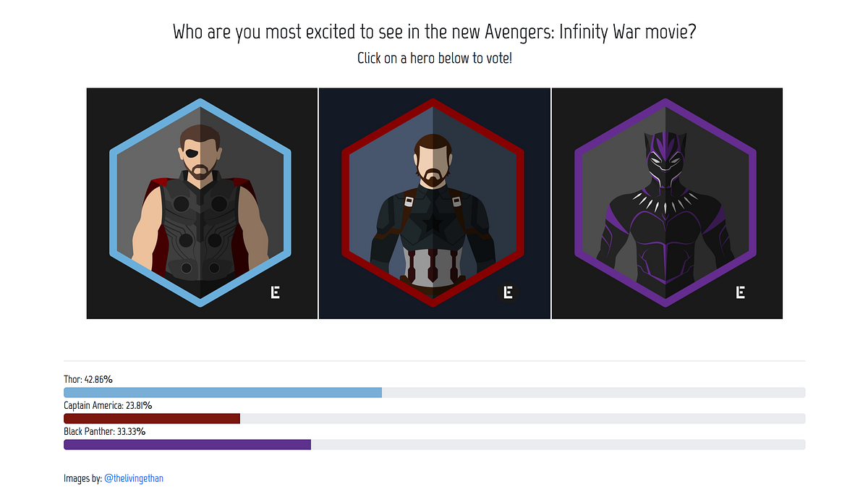Vote for Black Panther by clicking his hexagon
Screen dimensions: 868x500
666,203
